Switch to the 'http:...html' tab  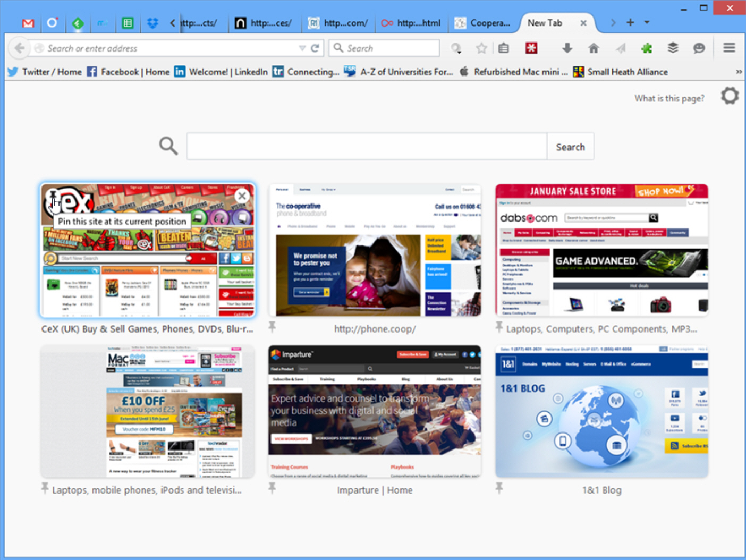click(x=411, y=23)
